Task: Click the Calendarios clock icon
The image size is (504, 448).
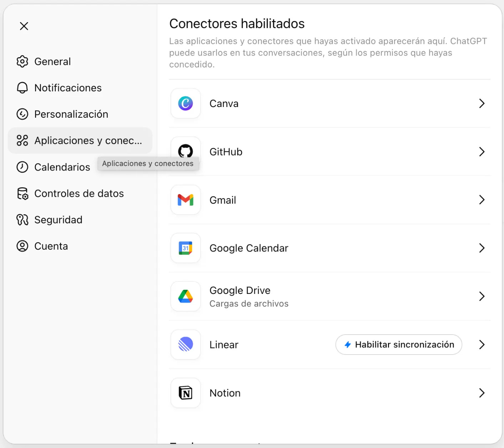Action: 22,167
